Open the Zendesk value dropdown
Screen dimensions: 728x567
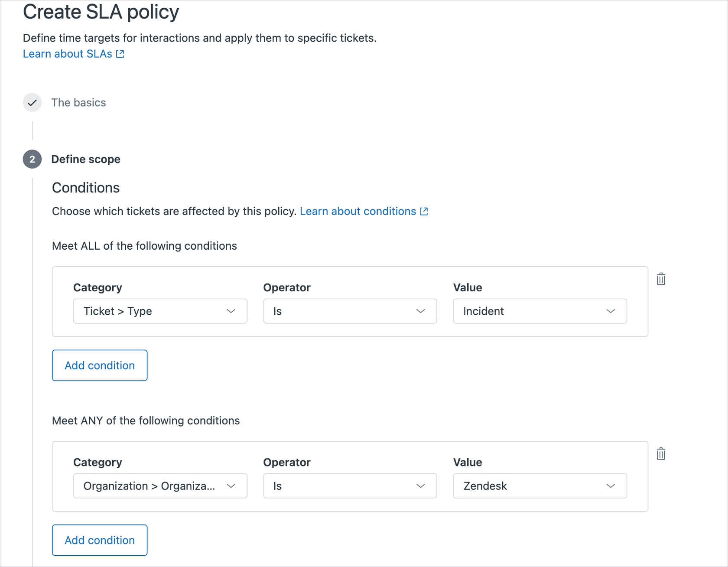pyautogui.click(x=539, y=486)
